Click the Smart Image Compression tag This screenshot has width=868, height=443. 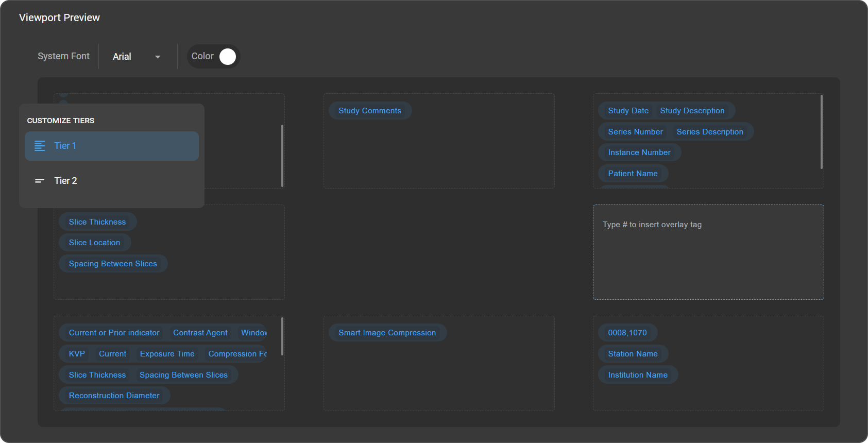click(x=387, y=333)
